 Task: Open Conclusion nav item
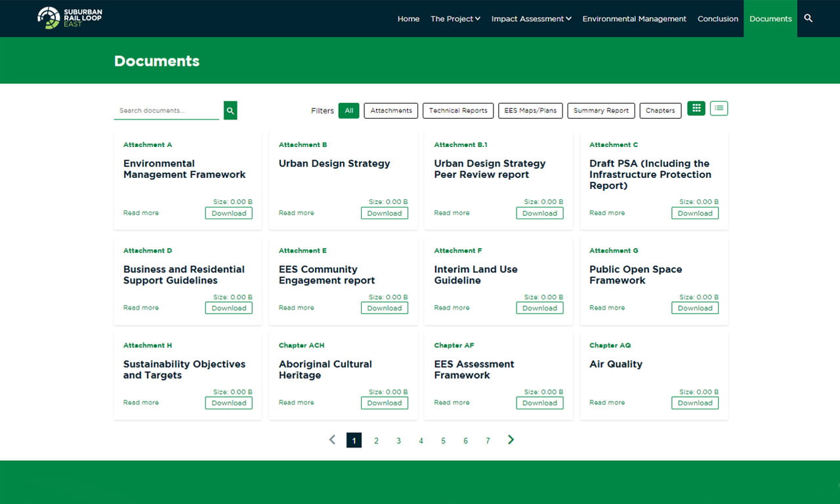(718, 18)
